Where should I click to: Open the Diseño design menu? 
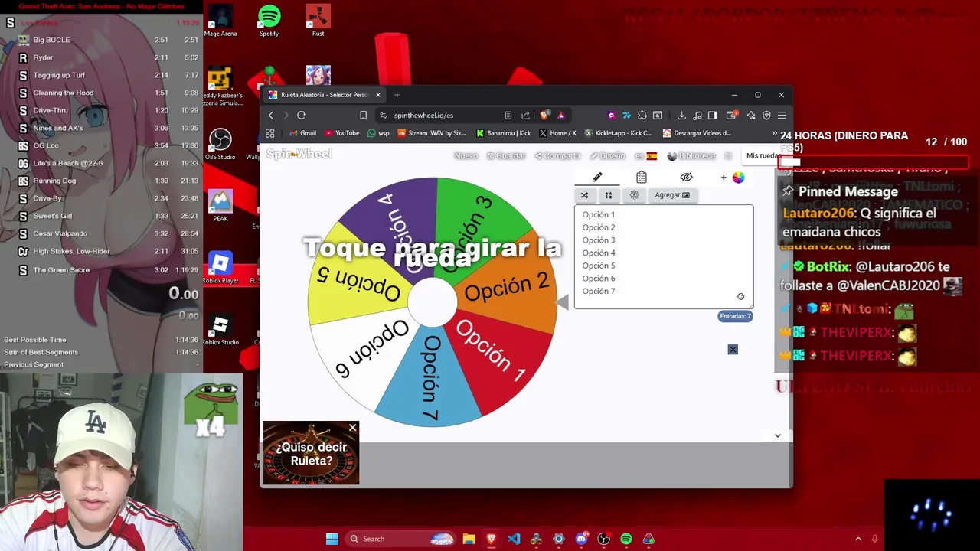pyautogui.click(x=608, y=155)
